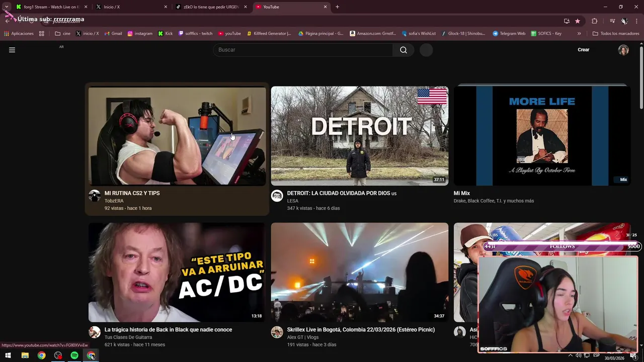Open the Chrome extensions puzzle icon
The height and width of the screenshot is (362, 644).
(x=595, y=21)
